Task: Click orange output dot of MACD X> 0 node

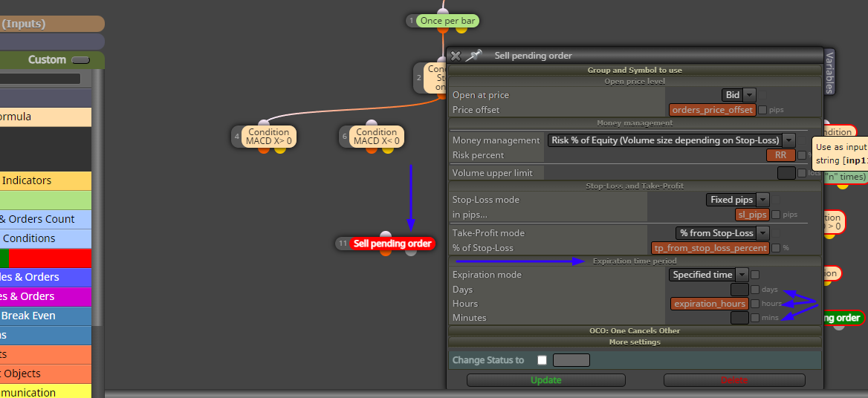Action: 264,149
